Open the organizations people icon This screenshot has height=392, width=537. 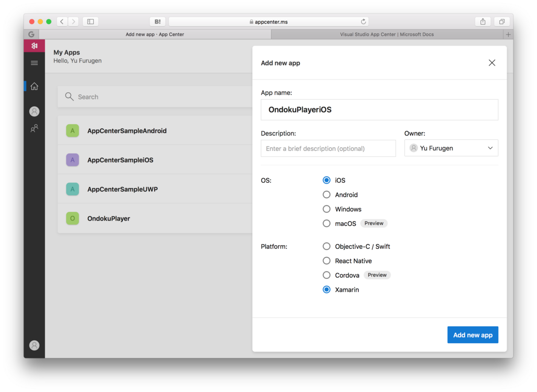34,128
